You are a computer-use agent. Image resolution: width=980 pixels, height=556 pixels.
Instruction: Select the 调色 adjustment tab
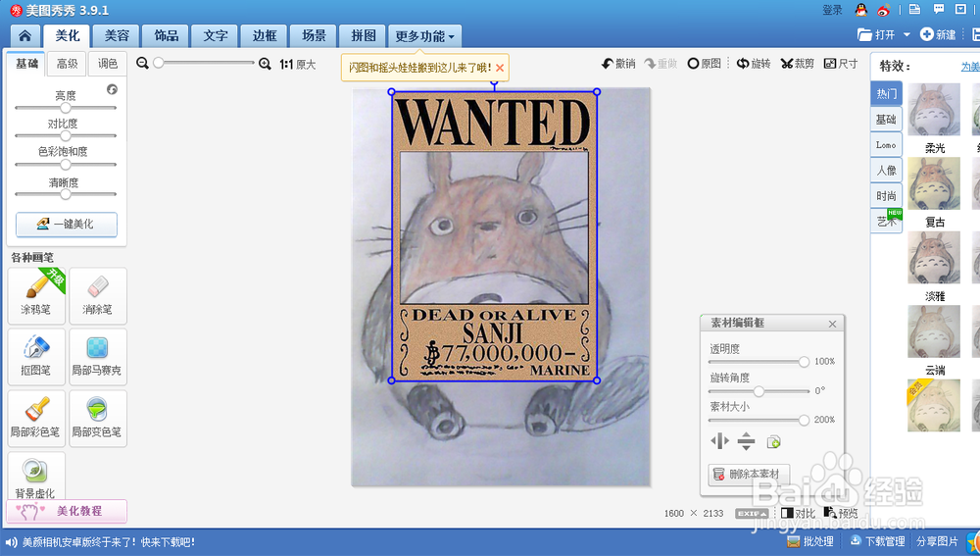coord(108,63)
